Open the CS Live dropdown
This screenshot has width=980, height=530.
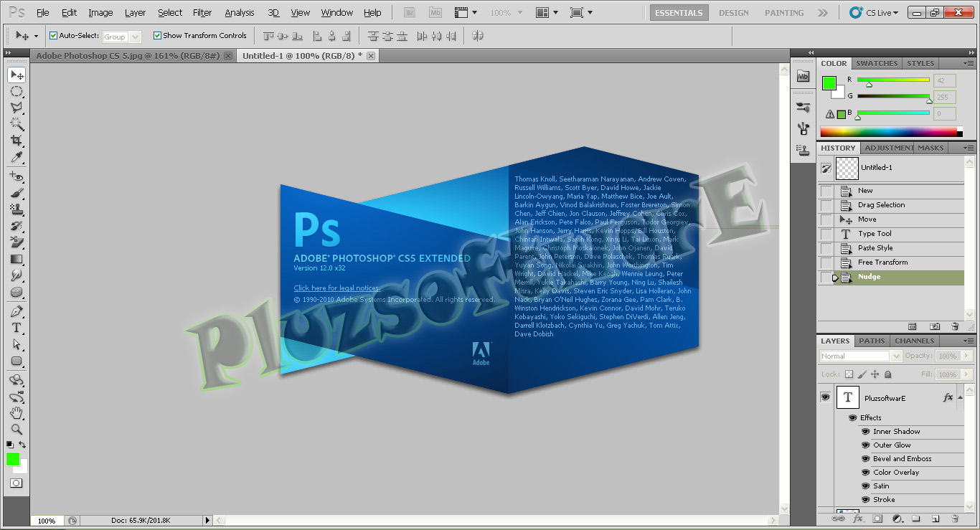[874, 13]
